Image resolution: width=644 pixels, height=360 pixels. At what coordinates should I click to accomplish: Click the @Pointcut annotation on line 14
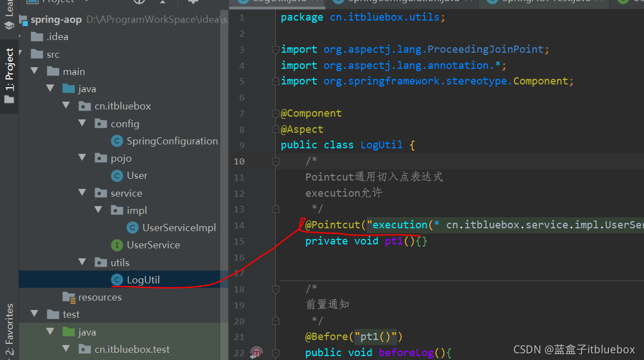pyautogui.click(x=332, y=225)
